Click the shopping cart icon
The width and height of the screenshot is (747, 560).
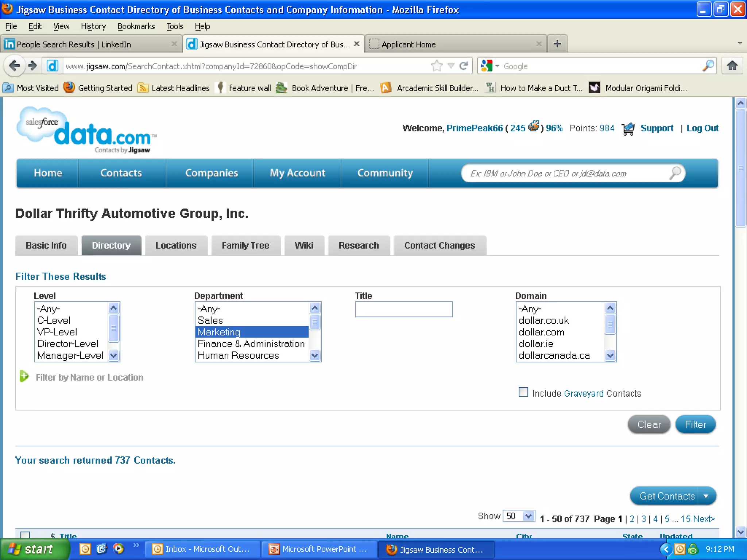coord(628,129)
